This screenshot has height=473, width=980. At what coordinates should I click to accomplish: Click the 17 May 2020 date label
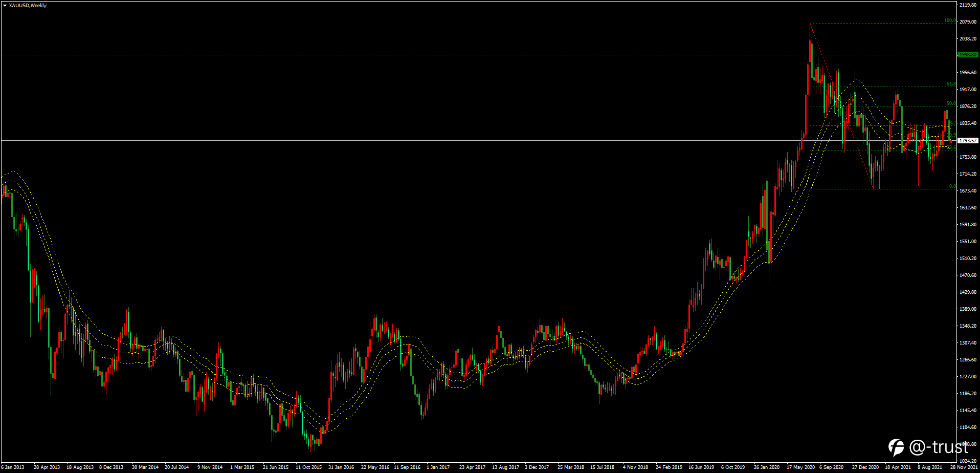pos(800,467)
